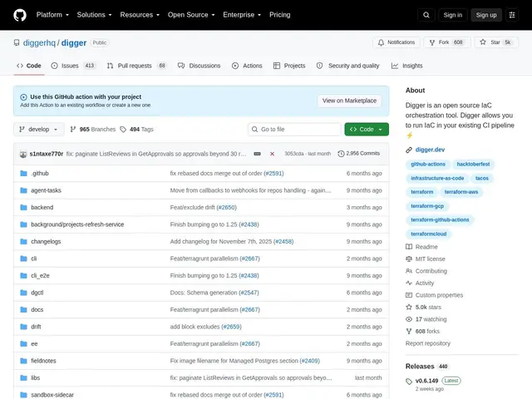Open the green Code dropdown
This screenshot has height=399, width=532.
(x=367, y=130)
